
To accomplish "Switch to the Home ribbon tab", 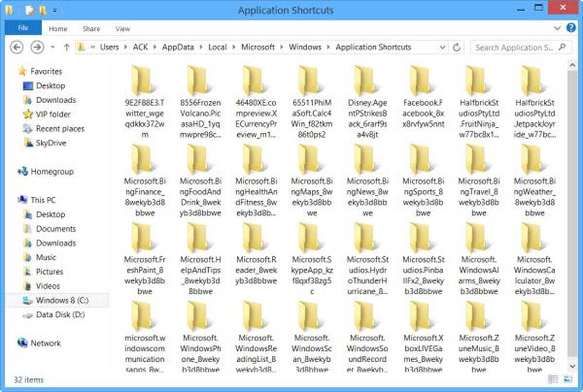I will tap(58, 29).
